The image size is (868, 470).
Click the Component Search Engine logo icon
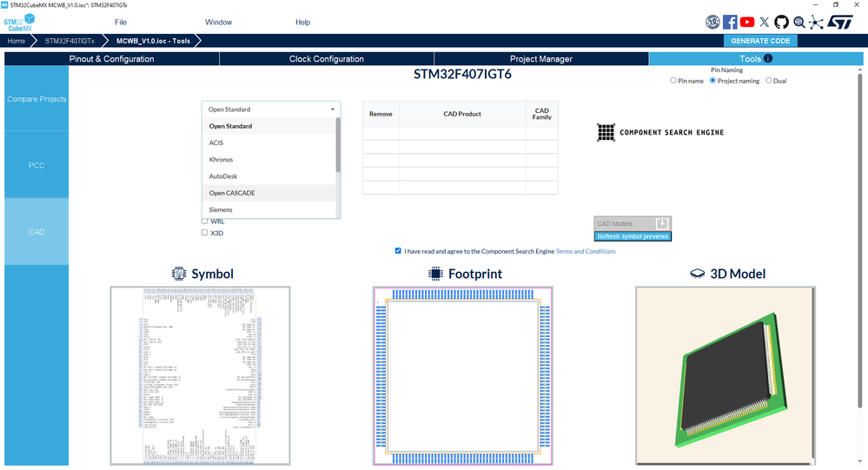(x=606, y=132)
